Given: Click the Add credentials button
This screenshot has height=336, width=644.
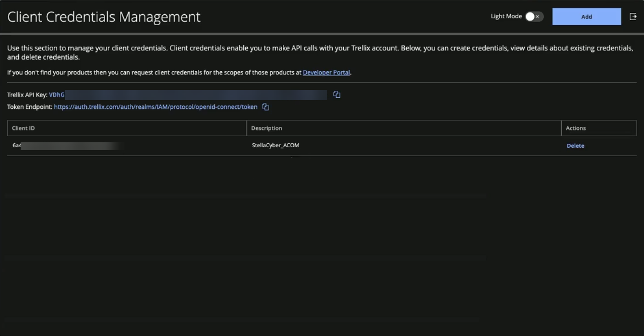Looking at the screenshot, I should 586,17.
